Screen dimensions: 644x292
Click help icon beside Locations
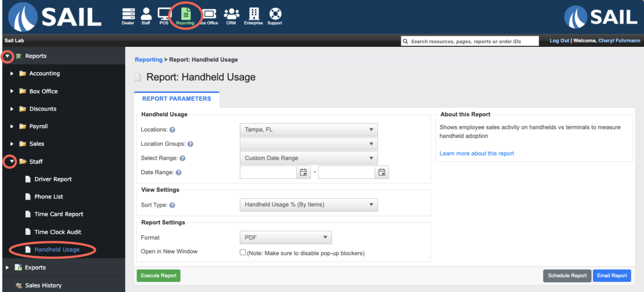point(172,130)
